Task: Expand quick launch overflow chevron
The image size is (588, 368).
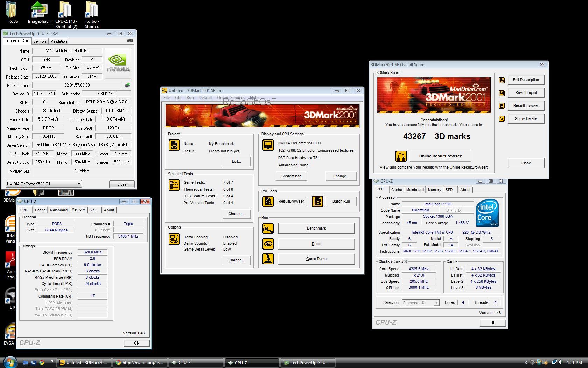Action: [x=52, y=361]
